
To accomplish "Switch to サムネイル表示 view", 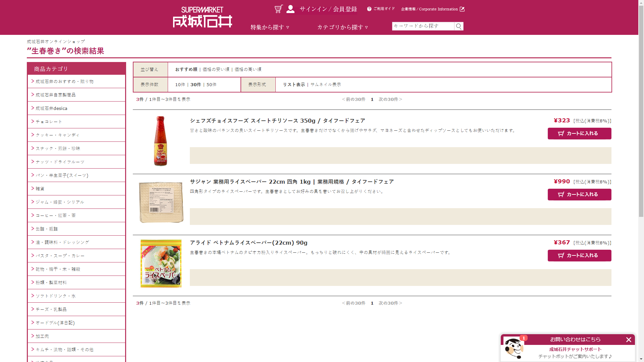I will 325,84.
